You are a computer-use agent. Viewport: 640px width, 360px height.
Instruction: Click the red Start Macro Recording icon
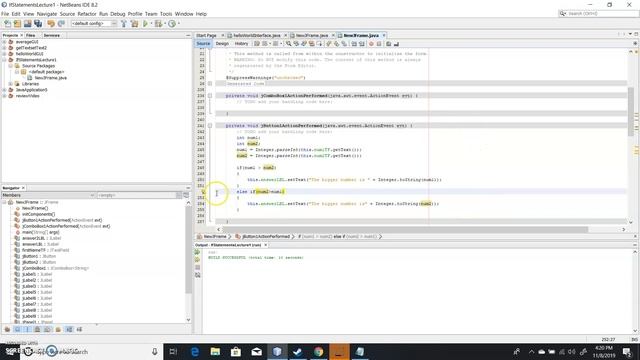(371, 43)
